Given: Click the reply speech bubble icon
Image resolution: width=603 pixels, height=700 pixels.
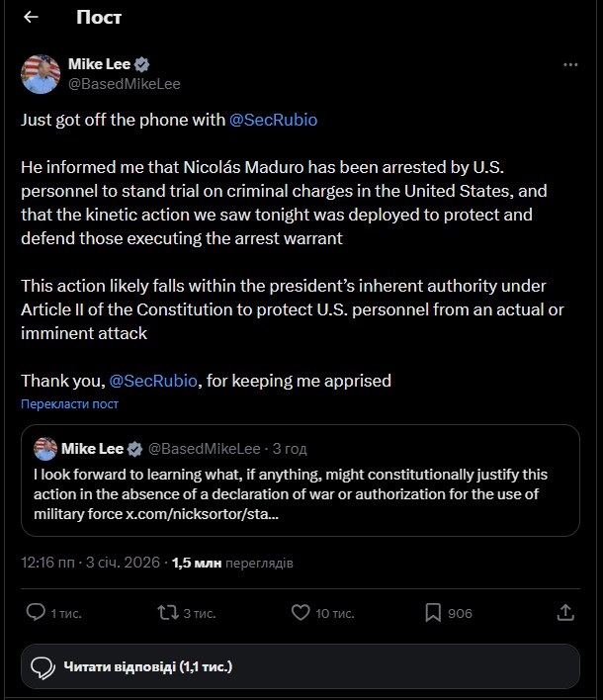Looking at the screenshot, I should pos(36,613).
